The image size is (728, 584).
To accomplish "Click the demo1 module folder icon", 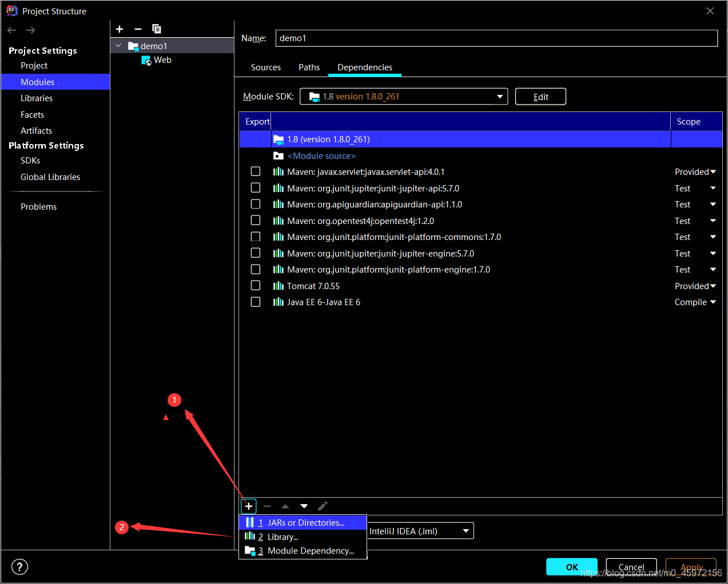I will pyautogui.click(x=133, y=46).
